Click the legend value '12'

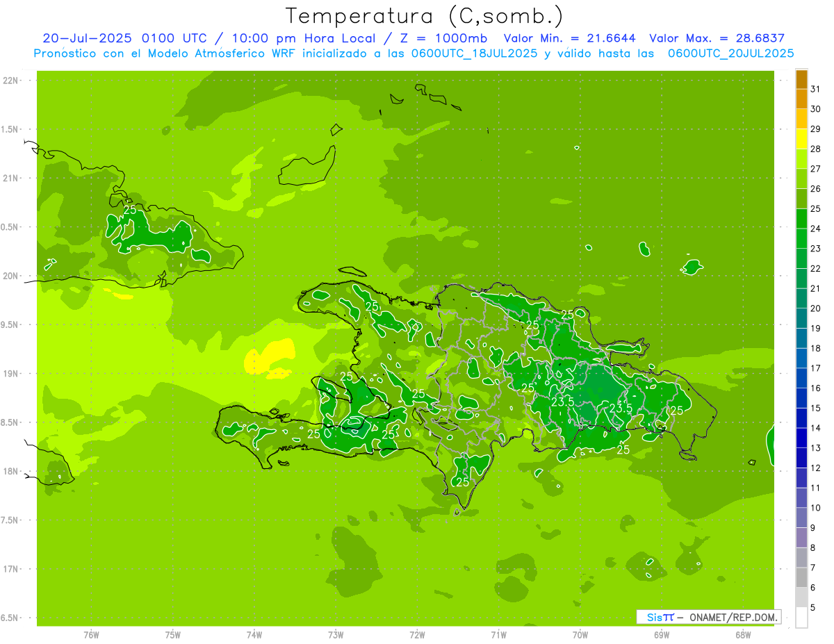815,468
